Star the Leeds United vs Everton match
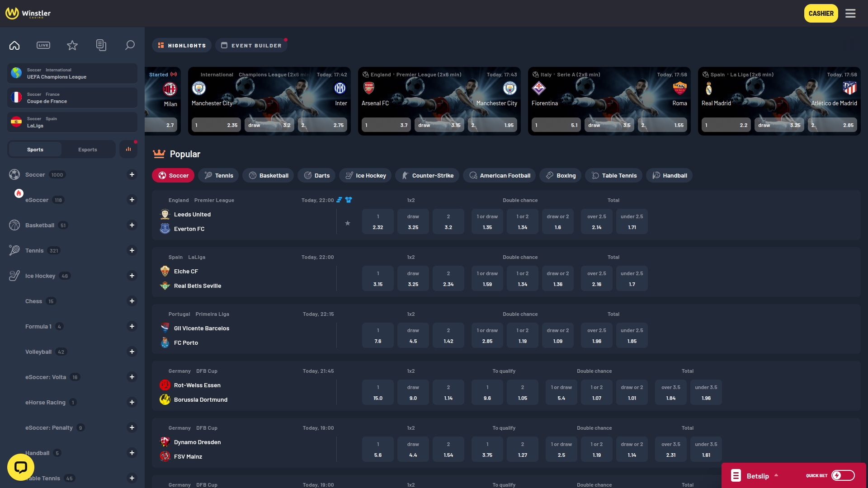 tap(348, 223)
